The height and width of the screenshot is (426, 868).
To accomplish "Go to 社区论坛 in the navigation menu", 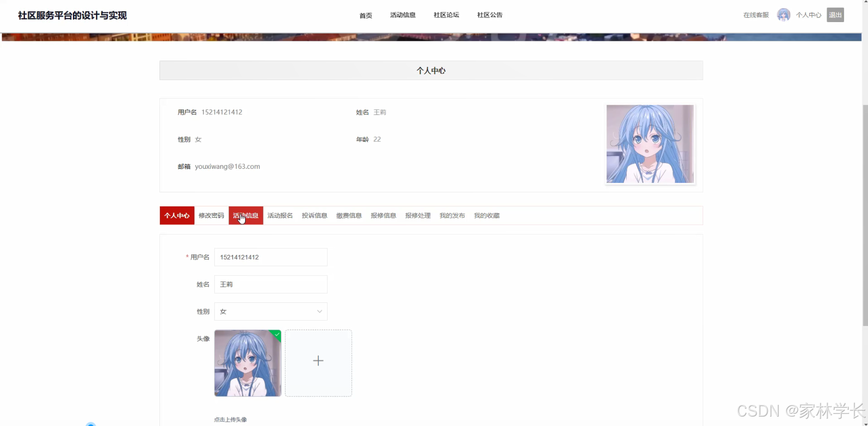I will tap(446, 15).
